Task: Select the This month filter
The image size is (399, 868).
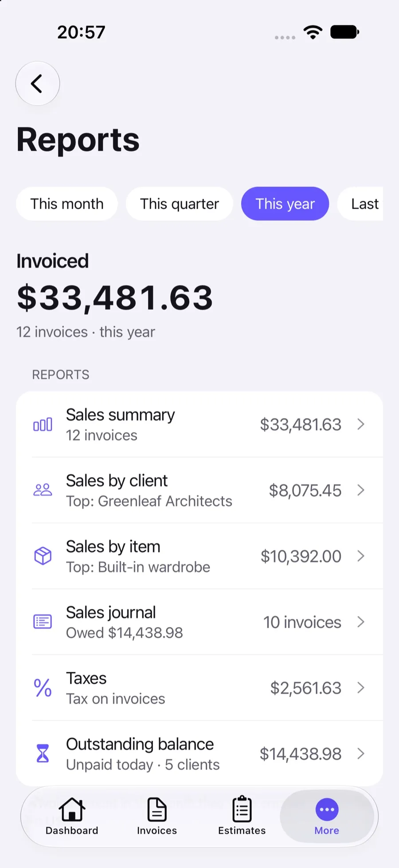Action: 67,204
